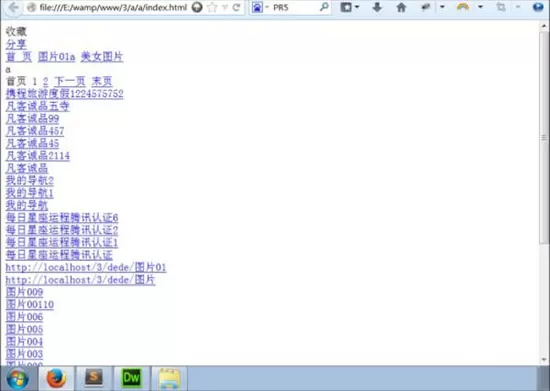
Task: Go to page 2 in pagination
Action: (46, 81)
